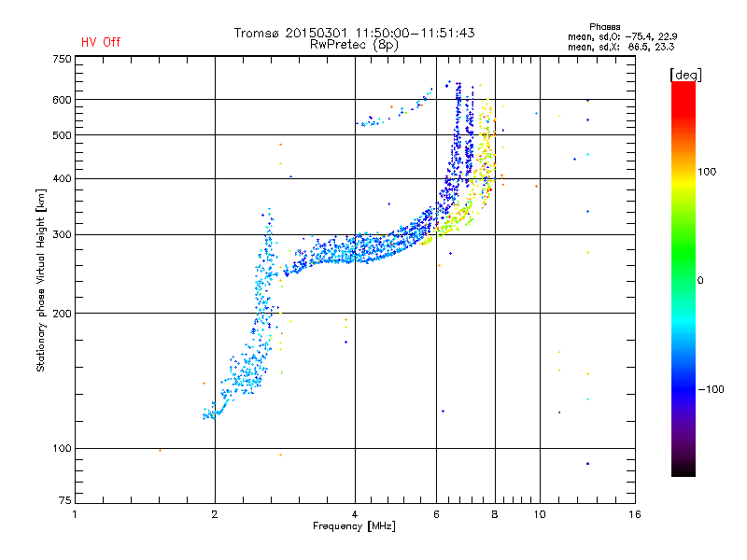
Task: Click x-axis tick label '8'
Action: (495, 514)
